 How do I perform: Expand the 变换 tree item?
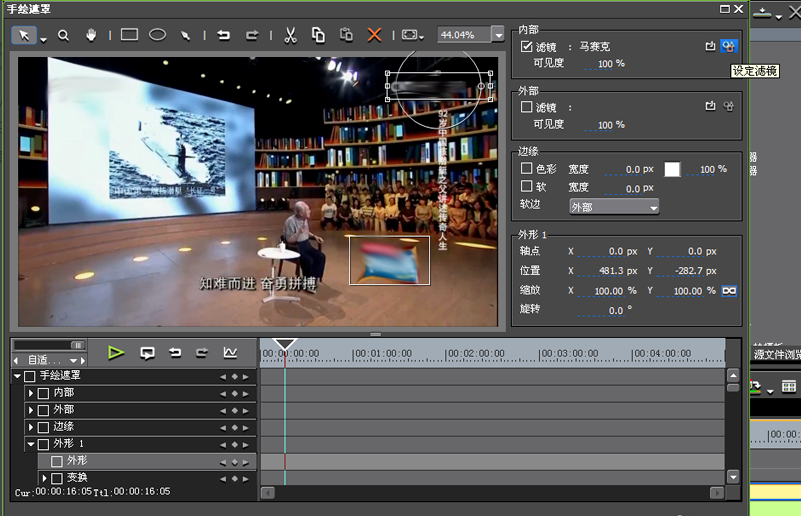[x=44, y=478]
